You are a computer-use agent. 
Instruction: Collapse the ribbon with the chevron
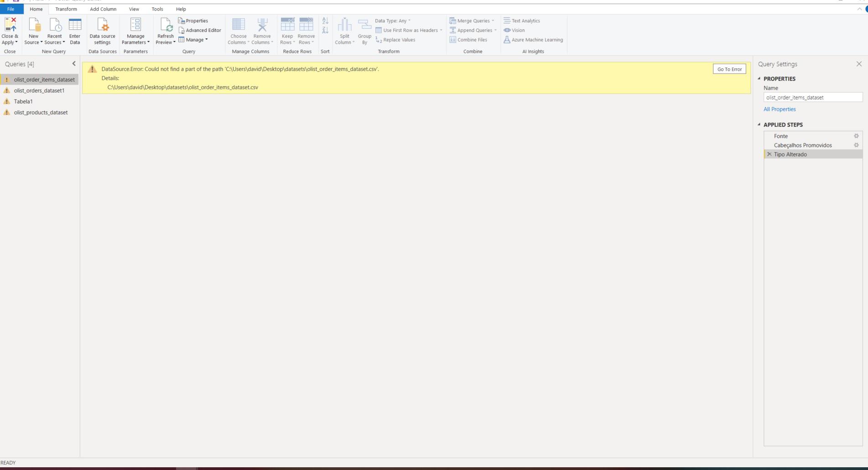[x=859, y=9]
